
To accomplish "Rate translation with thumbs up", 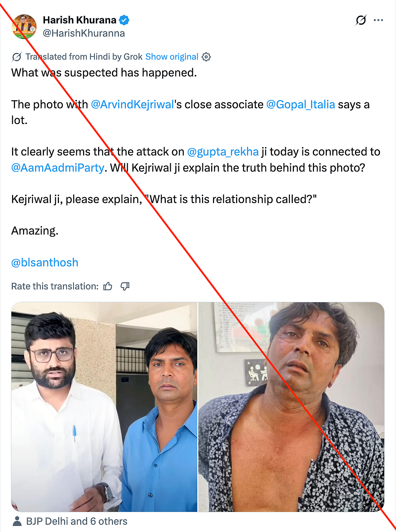I will [108, 286].
